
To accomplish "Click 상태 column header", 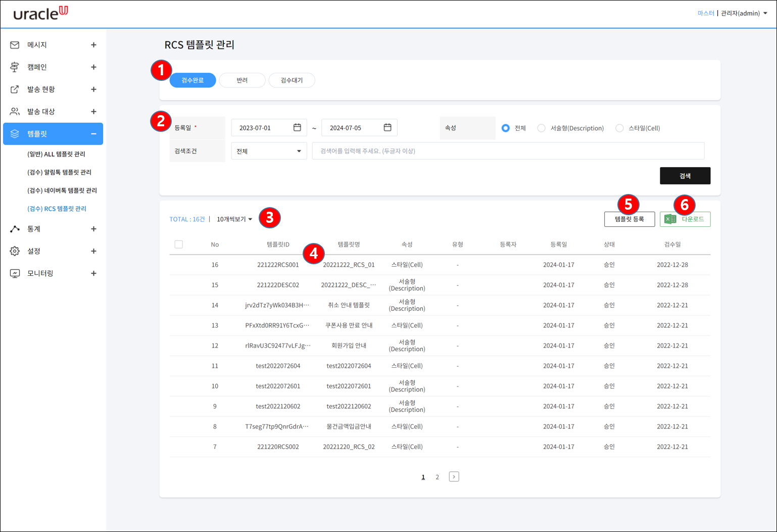I will [x=609, y=245].
